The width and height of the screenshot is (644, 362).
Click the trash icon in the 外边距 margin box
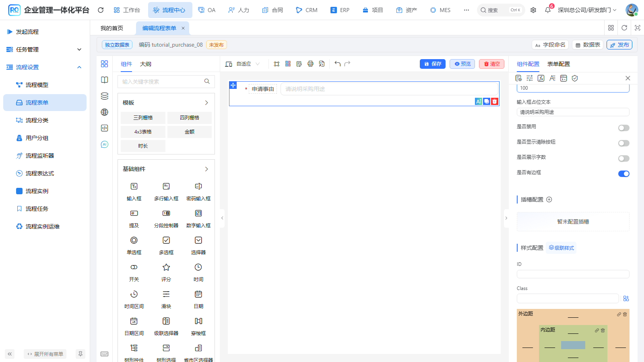click(x=625, y=314)
